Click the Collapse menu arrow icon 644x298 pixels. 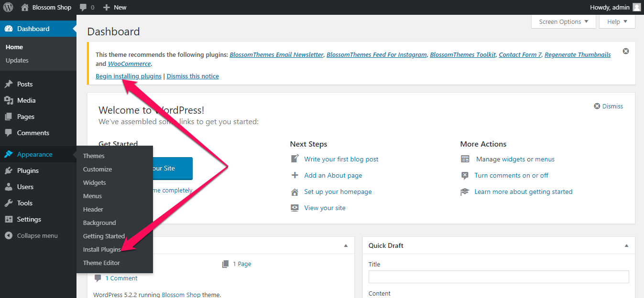click(9, 235)
